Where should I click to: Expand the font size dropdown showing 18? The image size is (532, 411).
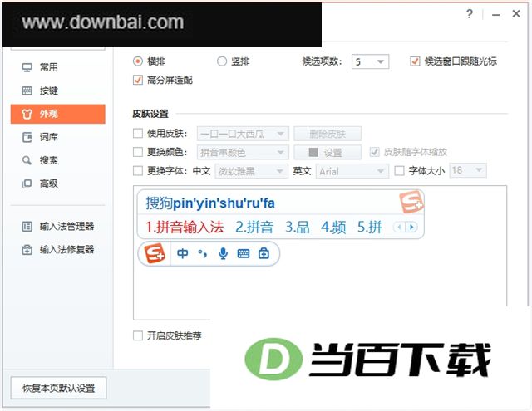[x=468, y=170]
